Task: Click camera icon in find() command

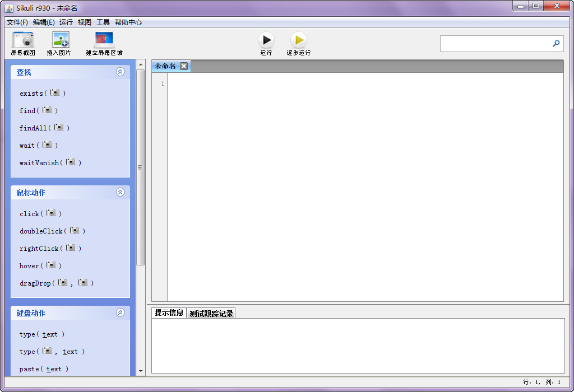Action: pyautogui.click(x=47, y=110)
